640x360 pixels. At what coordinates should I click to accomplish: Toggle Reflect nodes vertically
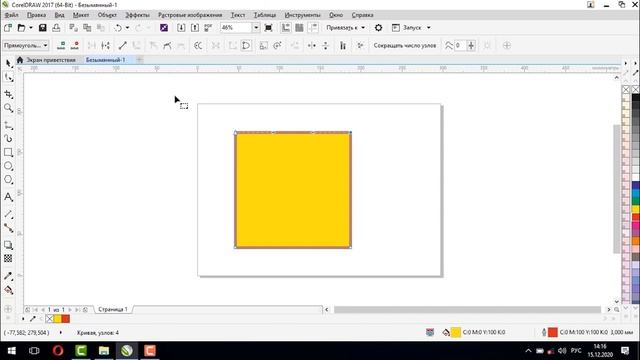tap(325, 46)
